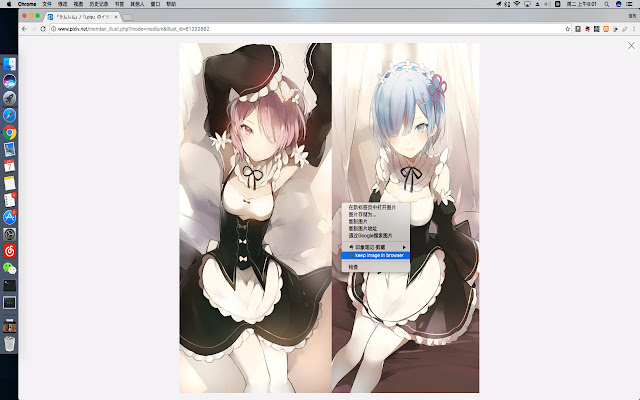
Task: Open Spotlight search in the menu bar
Action: point(607,4)
